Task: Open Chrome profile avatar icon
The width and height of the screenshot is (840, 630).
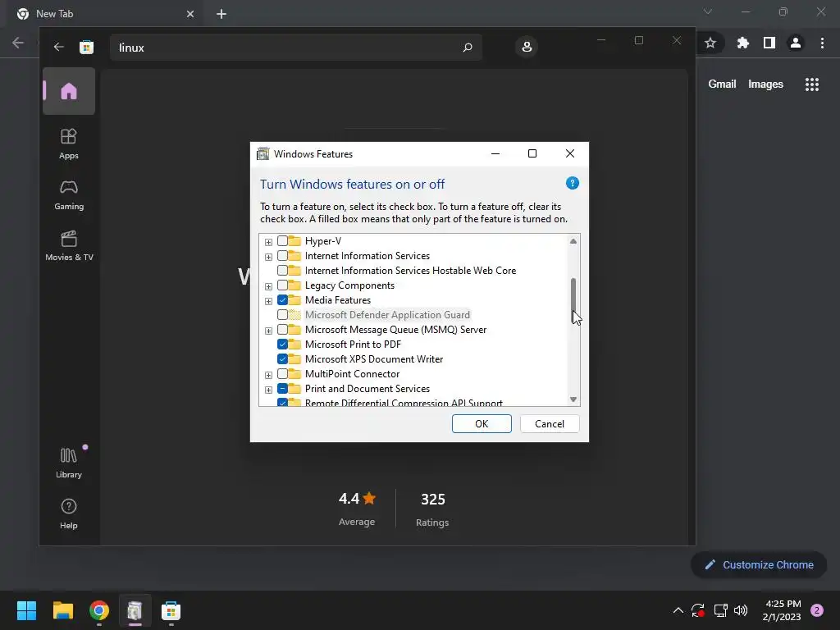Action: tap(796, 43)
